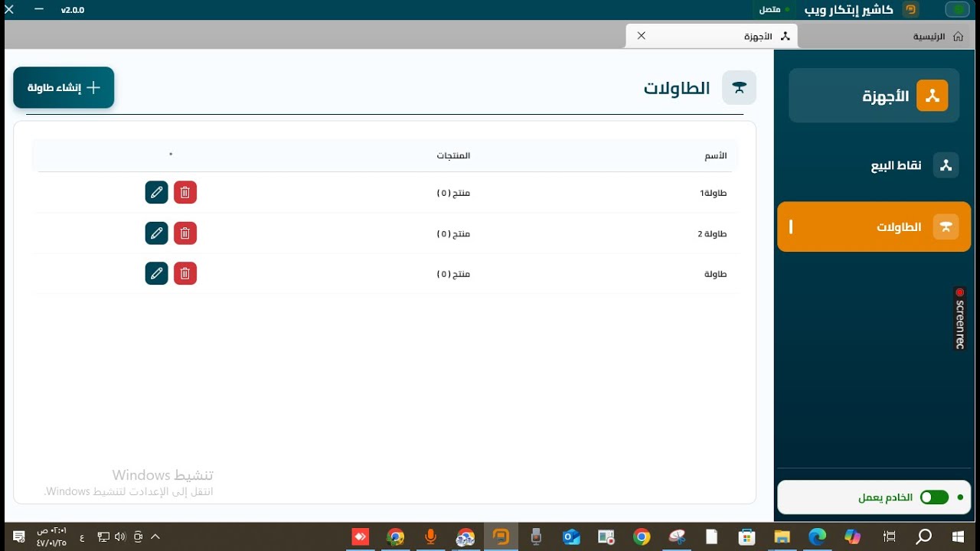Open Microsoft Store from the taskbar
Image resolution: width=980 pixels, height=551 pixels.
click(x=746, y=536)
